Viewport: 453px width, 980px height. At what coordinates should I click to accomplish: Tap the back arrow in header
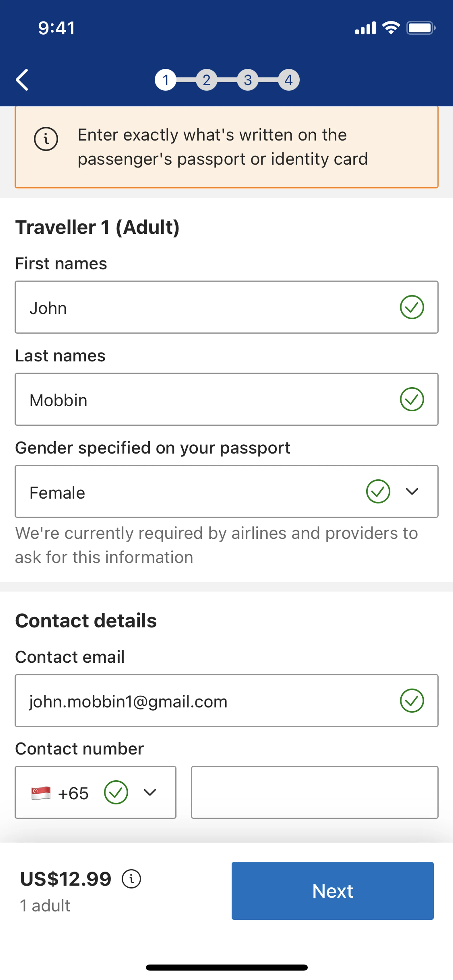point(22,80)
